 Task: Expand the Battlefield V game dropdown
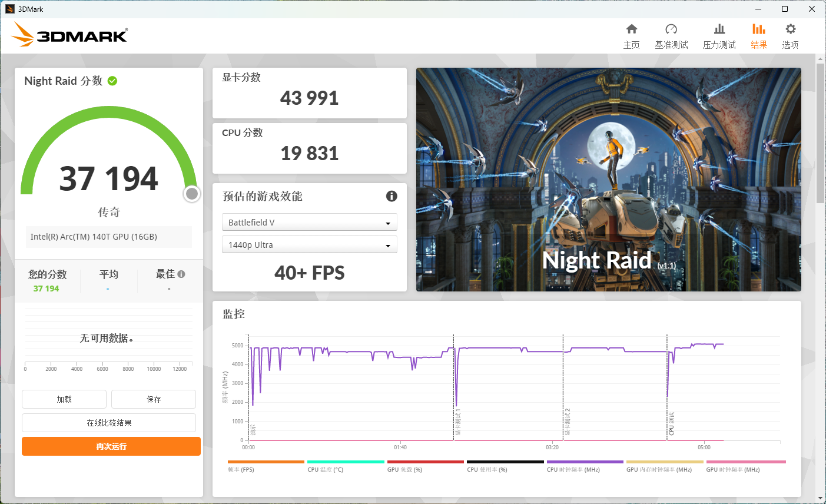pyautogui.click(x=309, y=223)
